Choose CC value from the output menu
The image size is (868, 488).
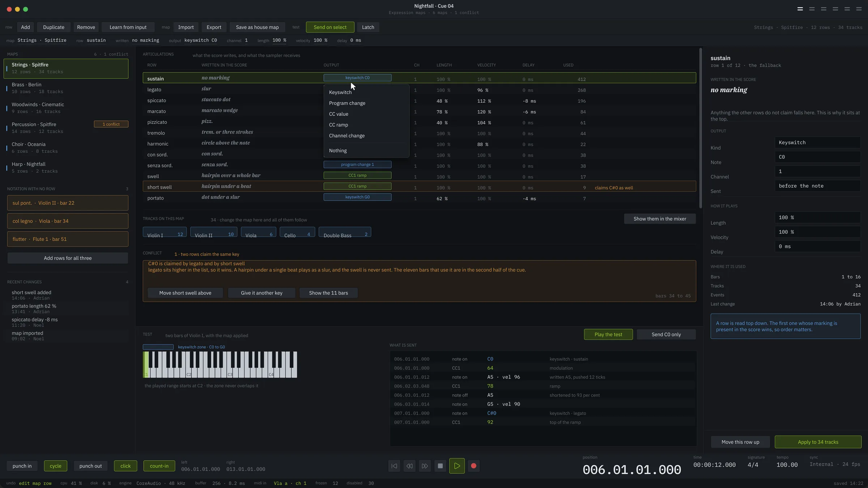(x=366, y=114)
